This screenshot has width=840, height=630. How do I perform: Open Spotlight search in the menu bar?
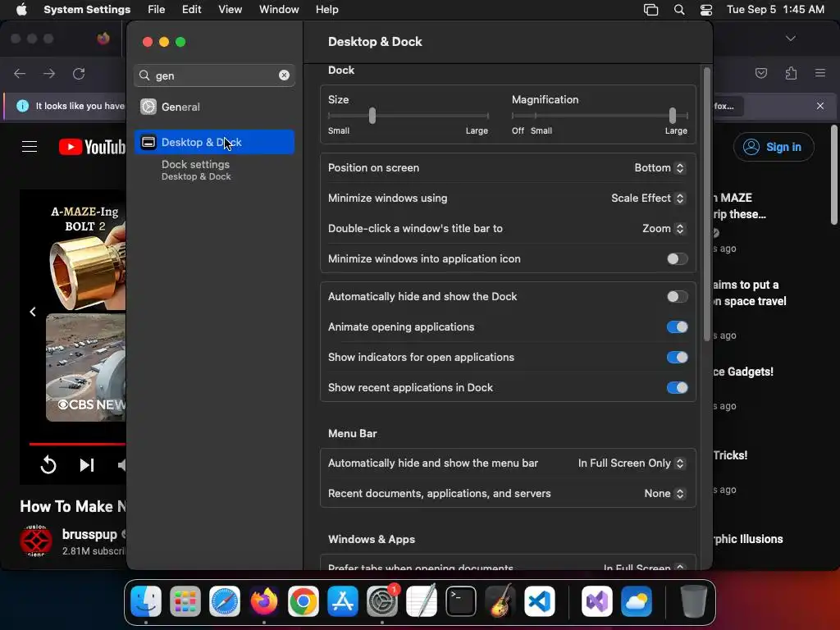coord(678,10)
